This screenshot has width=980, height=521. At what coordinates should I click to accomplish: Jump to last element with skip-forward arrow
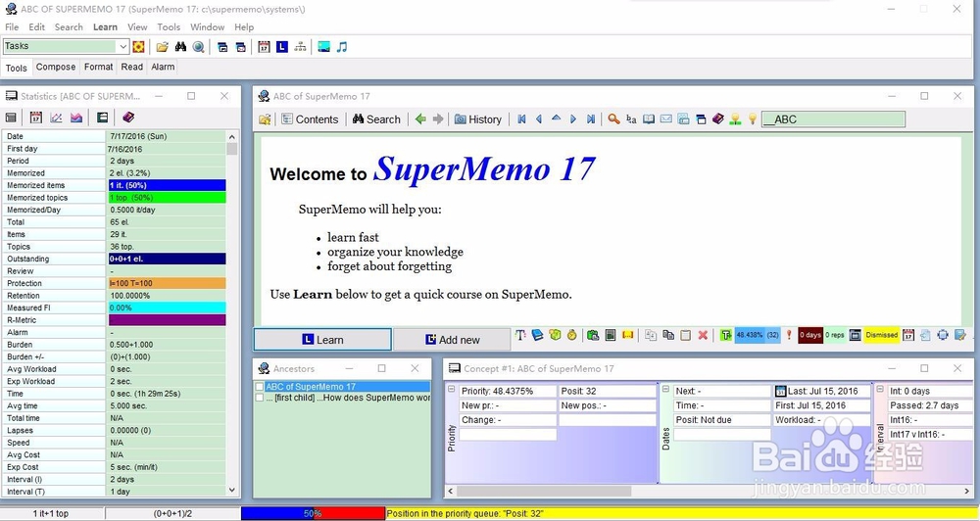coord(591,119)
